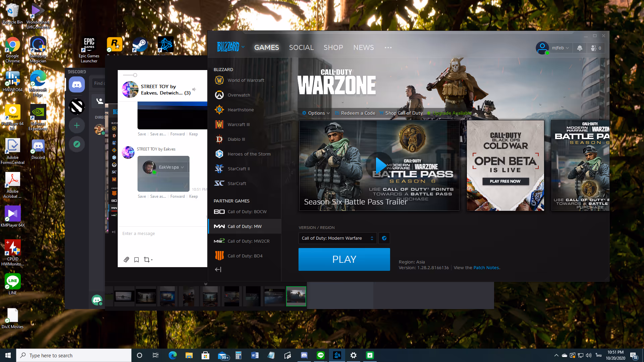Play the Season Six Battle Pass Trailer
This screenshot has height=362, width=644.
[379, 165]
